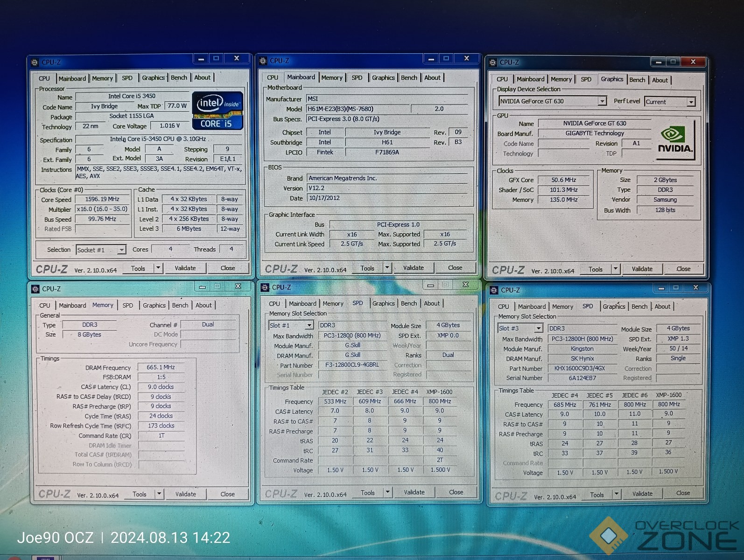
Task: Click the NVIDIA logo in Graphics window
Action: pos(675,140)
